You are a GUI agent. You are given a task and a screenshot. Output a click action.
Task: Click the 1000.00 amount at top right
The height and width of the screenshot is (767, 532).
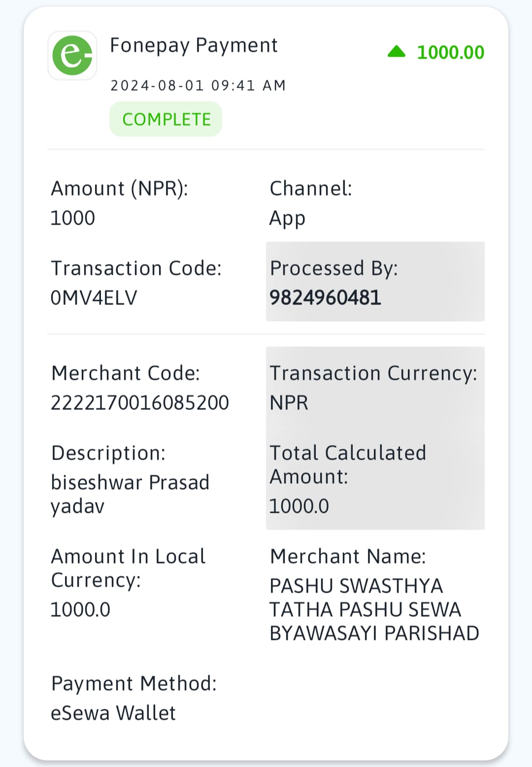pos(451,52)
